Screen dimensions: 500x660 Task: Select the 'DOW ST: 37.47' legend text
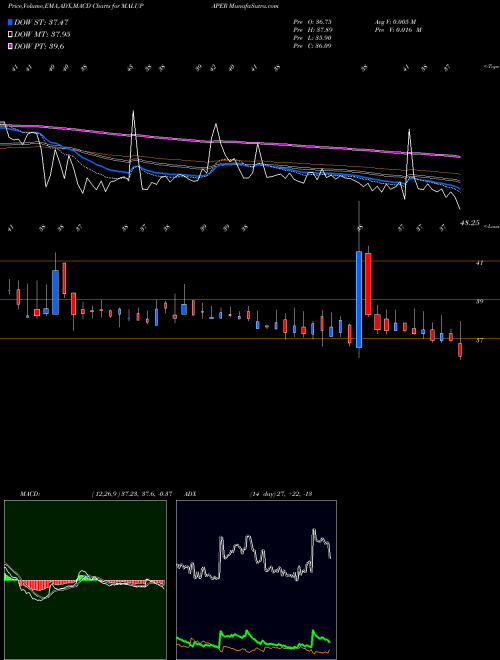tap(41, 22)
